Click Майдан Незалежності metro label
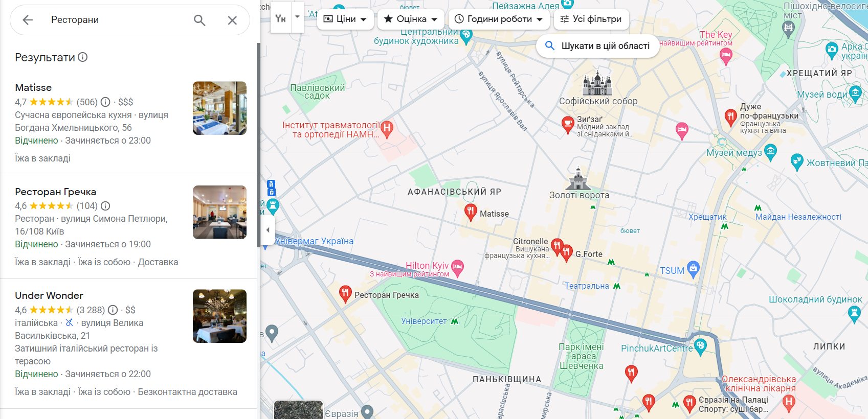Image resolution: width=868 pixels, height=419 pixels. click(798, 217)
